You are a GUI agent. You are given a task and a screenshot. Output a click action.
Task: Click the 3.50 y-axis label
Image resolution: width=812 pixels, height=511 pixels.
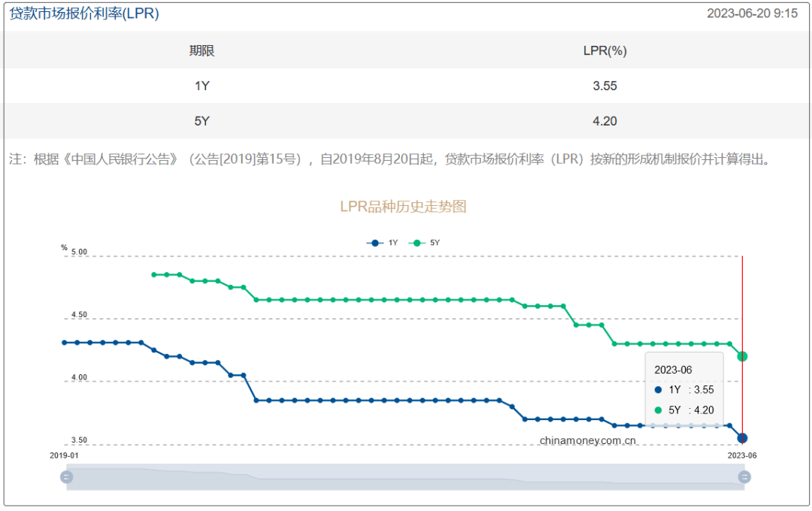(x=79, y=440)
